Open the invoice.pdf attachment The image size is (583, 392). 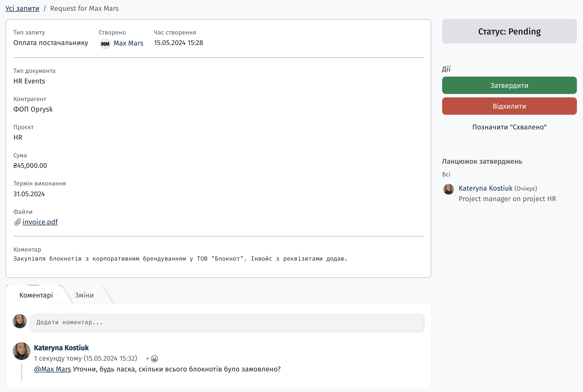tap(40, 222)
